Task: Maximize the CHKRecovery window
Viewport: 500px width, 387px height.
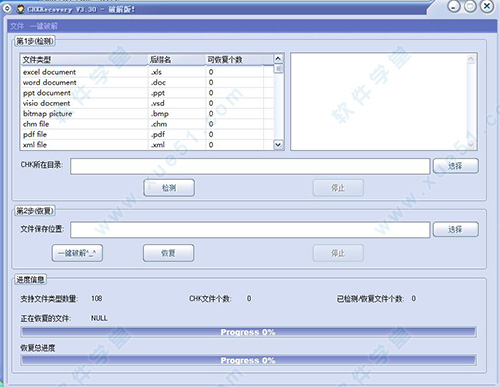Action: tap(470, 6)
